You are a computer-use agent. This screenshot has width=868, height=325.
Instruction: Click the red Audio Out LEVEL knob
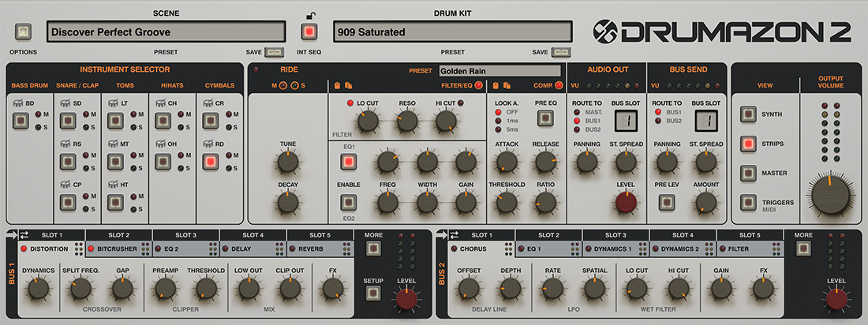tap(626, 202)
